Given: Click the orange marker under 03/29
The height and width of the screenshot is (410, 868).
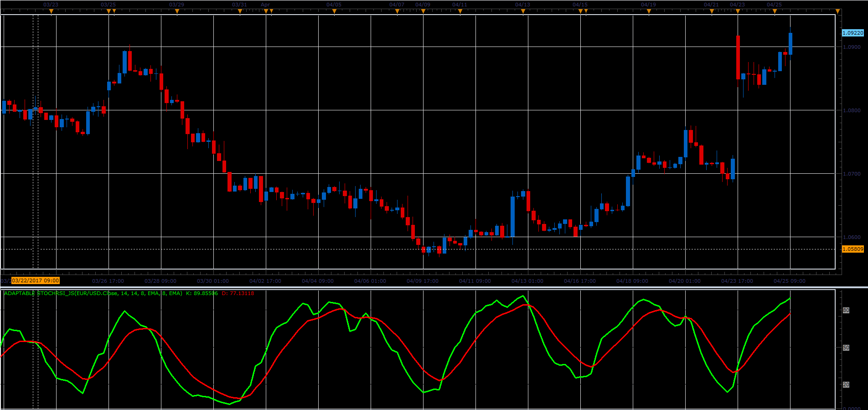Looking at the screenshot, I should click(x=177, y=11).
